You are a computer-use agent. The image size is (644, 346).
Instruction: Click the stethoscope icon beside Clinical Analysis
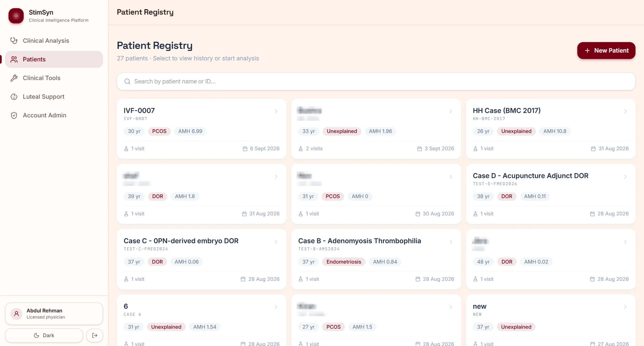[14, 40]
